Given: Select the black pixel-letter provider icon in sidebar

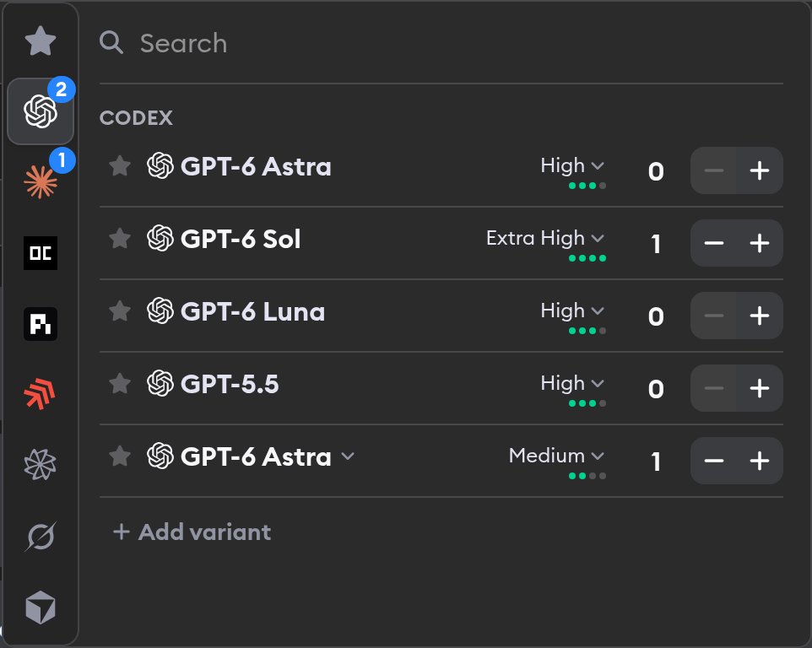Looking at the screenshot, I should pos(41,324).
